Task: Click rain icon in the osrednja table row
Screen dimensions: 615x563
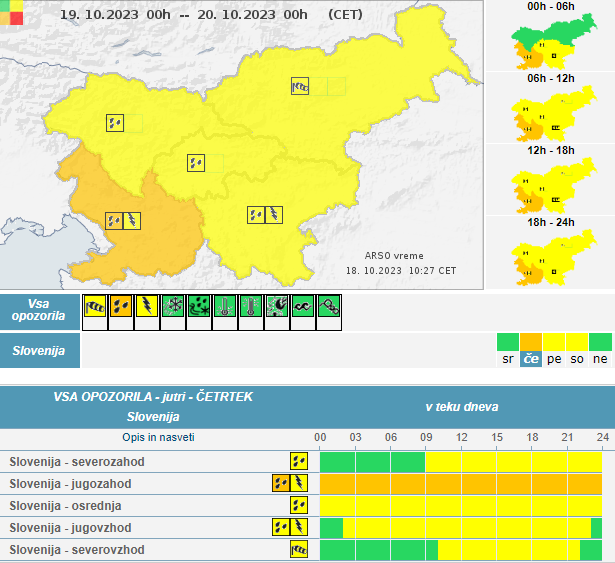Action: point(299,505)
